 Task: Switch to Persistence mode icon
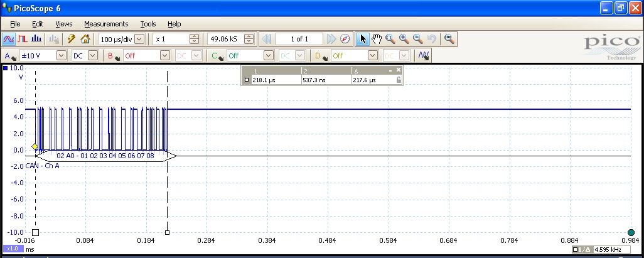coord(23,39)
